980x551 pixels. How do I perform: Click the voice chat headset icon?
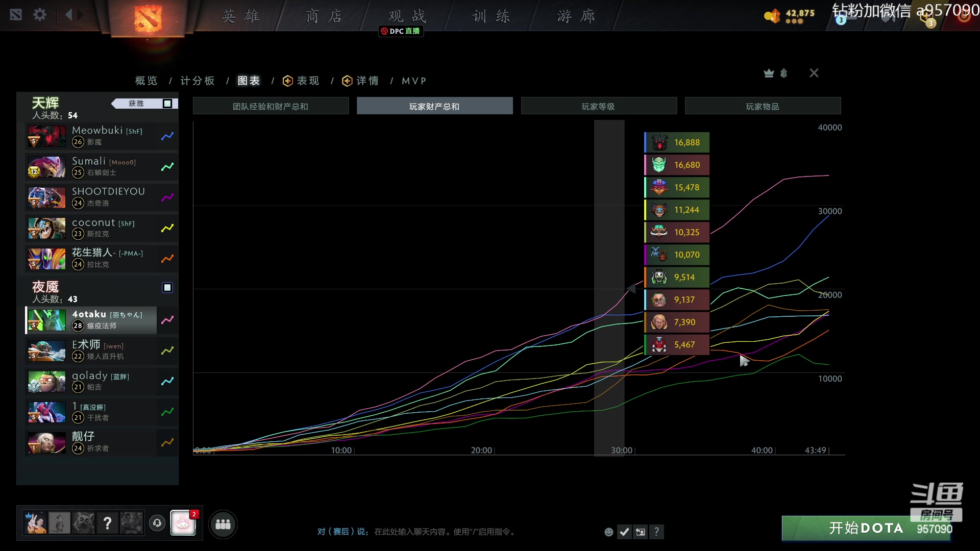(x=157, y=523)
